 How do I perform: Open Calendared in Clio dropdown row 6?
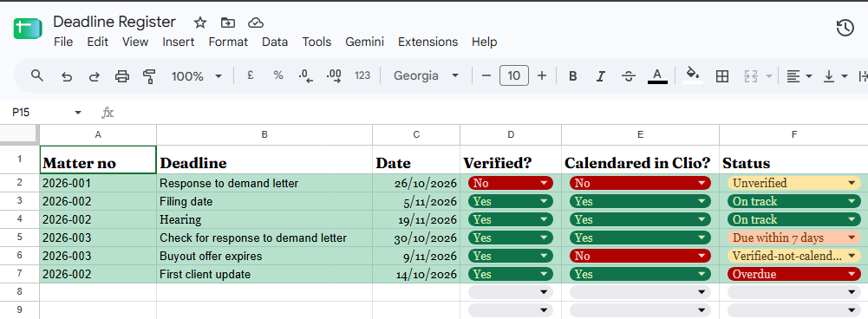click(640, 256)
